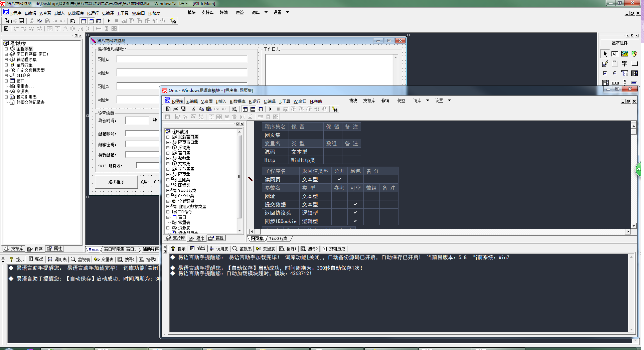
Task: Toggle 可空 checkmark for 返回协议头 parameter
Action: click(x=355, y=213)
